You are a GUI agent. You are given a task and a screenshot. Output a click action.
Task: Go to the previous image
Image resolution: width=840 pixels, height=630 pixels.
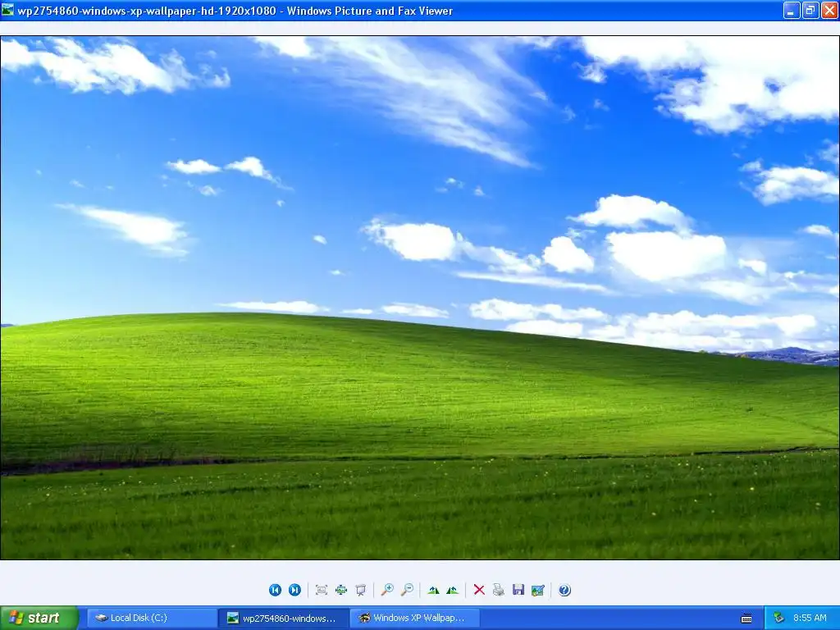pos(275,590)
